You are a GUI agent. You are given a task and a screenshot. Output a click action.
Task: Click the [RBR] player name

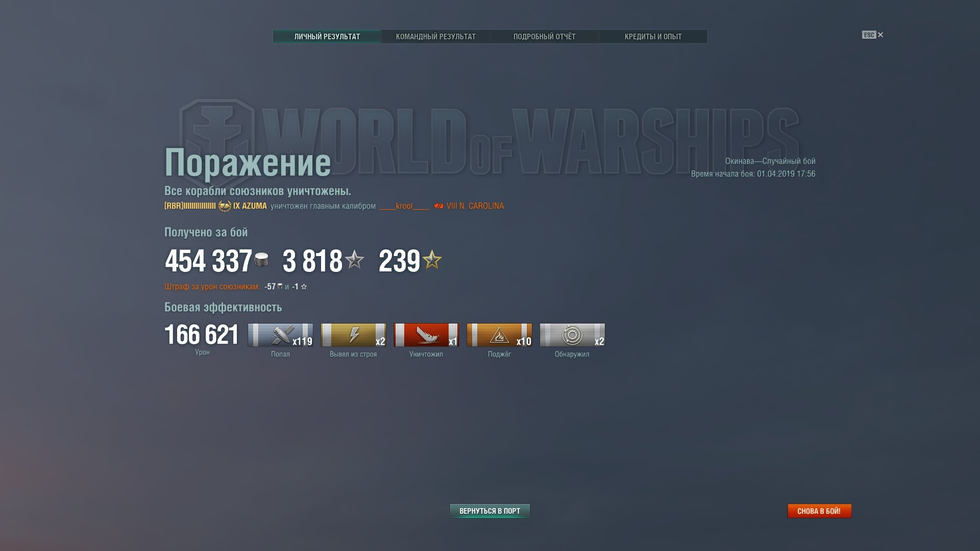pyautogui.click(x=190, y=206)
